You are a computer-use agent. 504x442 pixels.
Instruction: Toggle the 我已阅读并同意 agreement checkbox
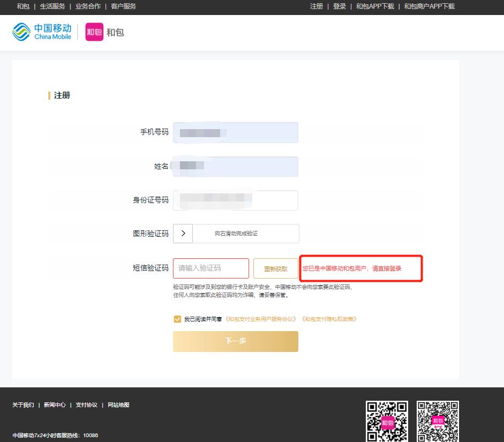point(177,319)
